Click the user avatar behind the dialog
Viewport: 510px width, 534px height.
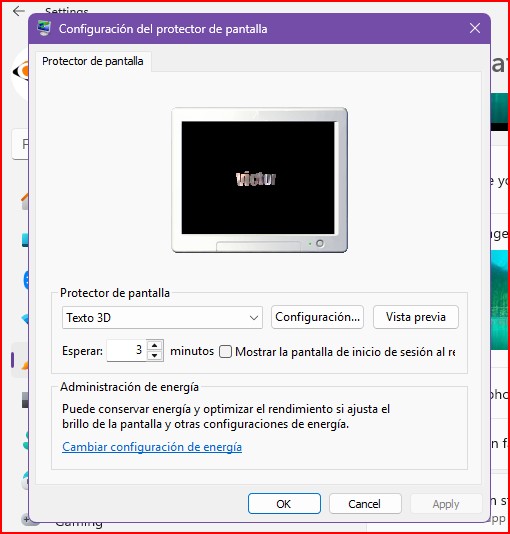[20, 73]
